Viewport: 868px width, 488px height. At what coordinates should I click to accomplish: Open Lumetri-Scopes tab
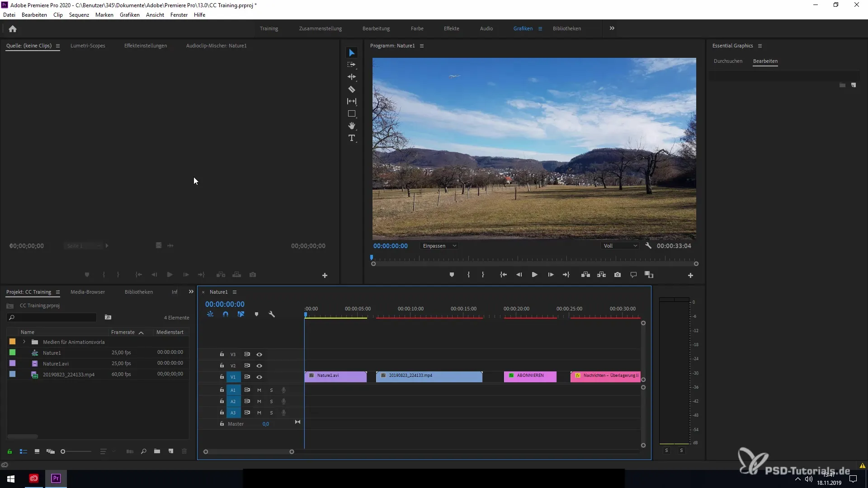click(x=88, y=46)
